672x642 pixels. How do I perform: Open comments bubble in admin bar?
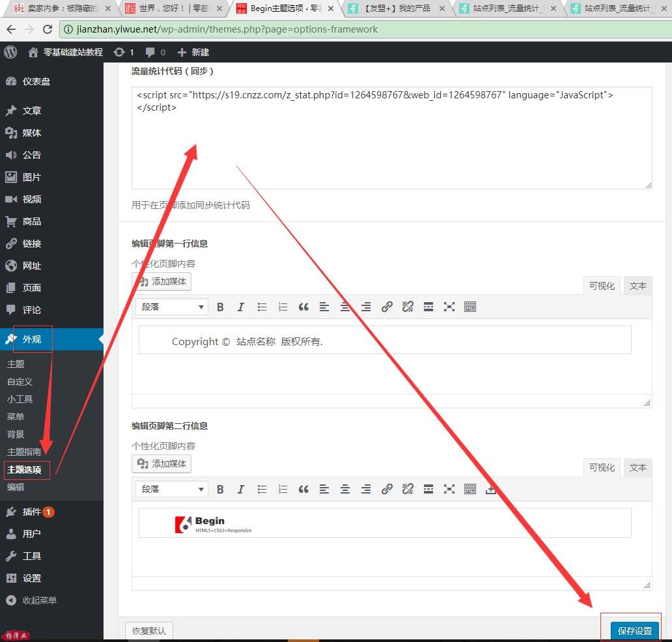tap(155, 52)
